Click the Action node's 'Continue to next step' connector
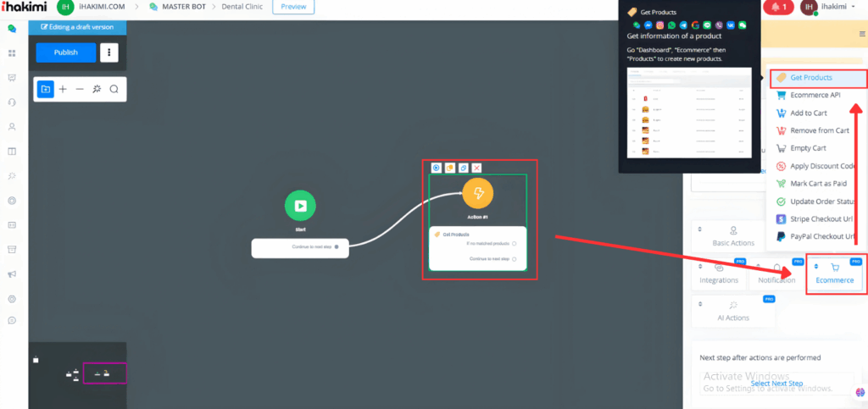 515,258
